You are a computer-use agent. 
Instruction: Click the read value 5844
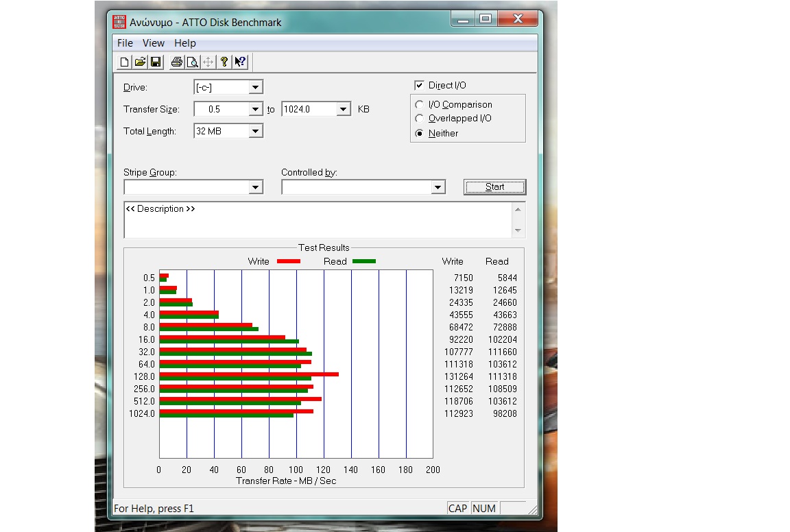click(x=507, y=278)
